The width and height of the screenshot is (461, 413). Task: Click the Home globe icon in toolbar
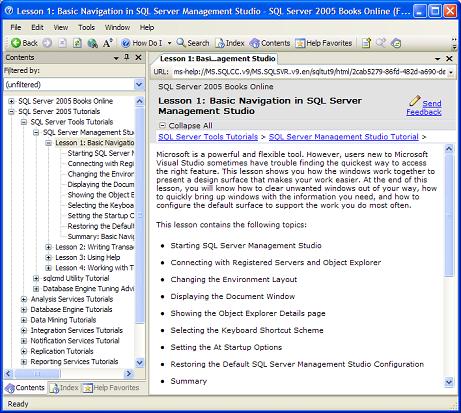[92, 43]
